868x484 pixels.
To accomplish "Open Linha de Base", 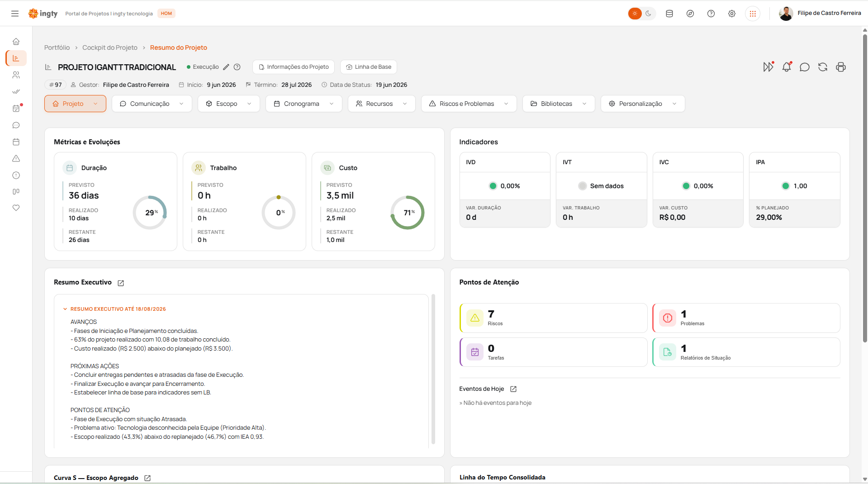I will pos(369,67).
